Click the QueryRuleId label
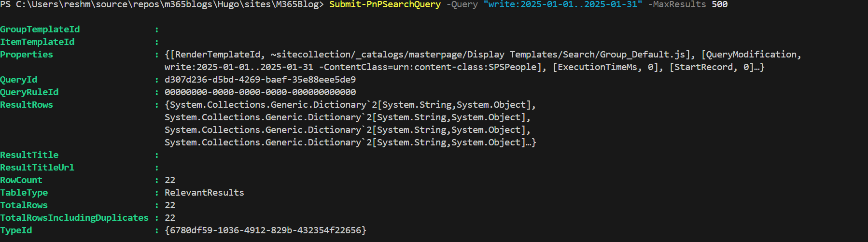This screenshot has width=868, height=242. (29, 92)
